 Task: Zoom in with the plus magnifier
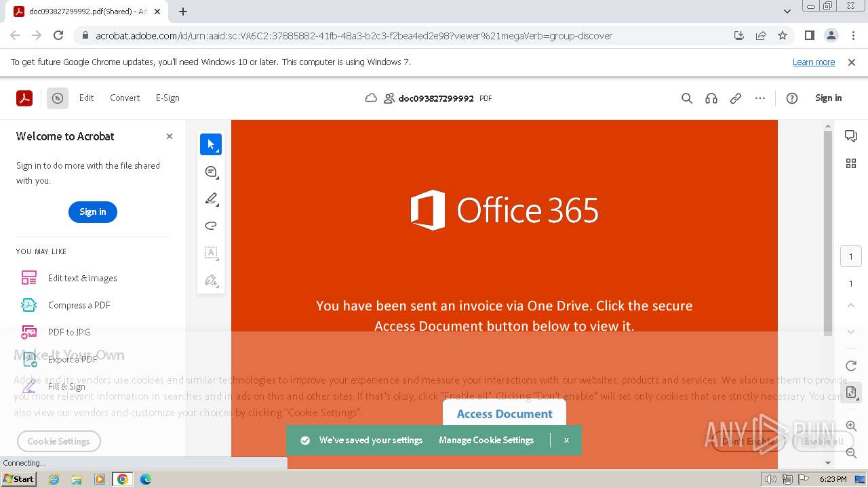(x=851, y=426)
